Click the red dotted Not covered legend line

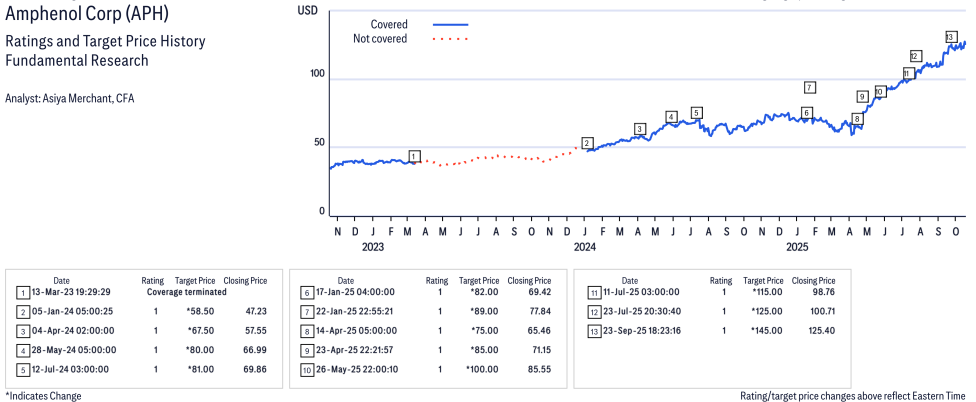[450, 39]
